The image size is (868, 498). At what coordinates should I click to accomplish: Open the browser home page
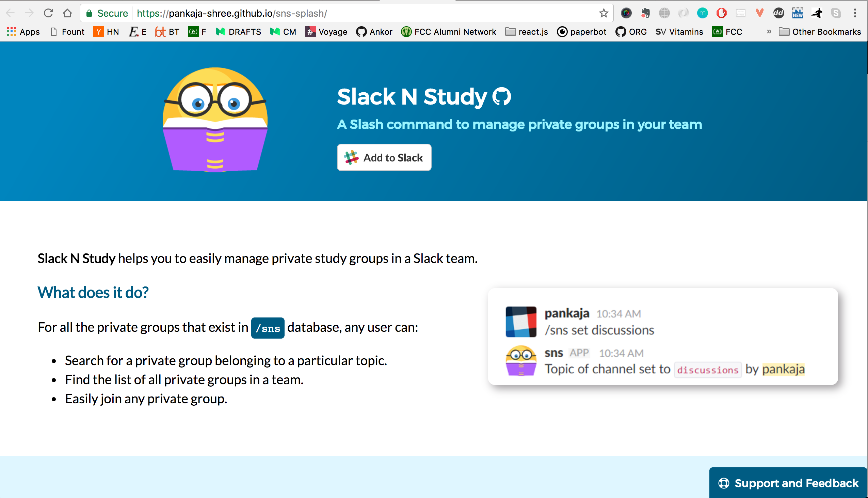point(68,13)
